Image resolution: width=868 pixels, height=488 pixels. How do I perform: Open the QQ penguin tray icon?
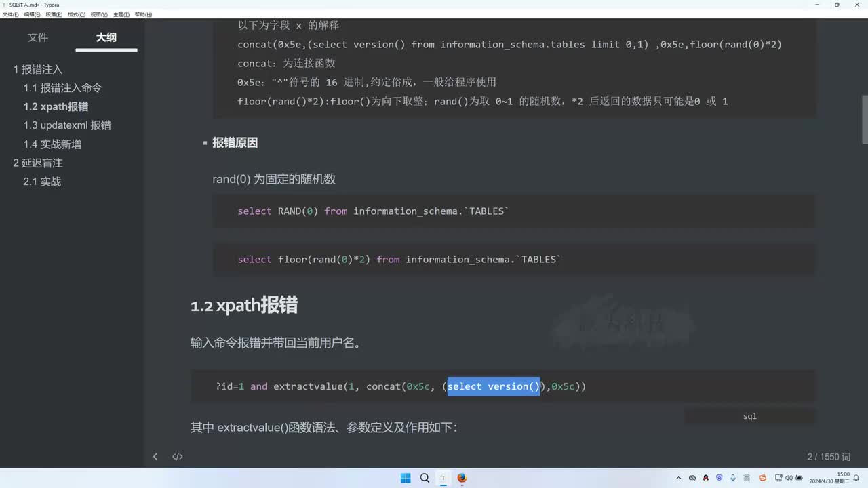coord(706,478)
